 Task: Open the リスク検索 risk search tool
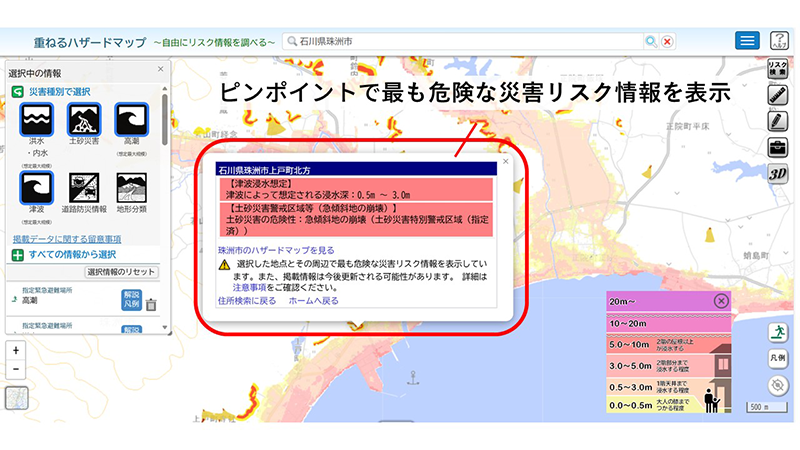pyautogui.click(x=778, y=68)
